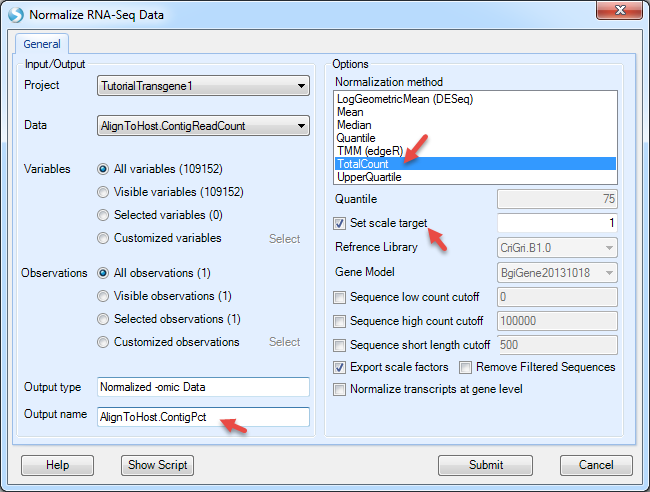Select Customized variables radio button

pos(103,238)
